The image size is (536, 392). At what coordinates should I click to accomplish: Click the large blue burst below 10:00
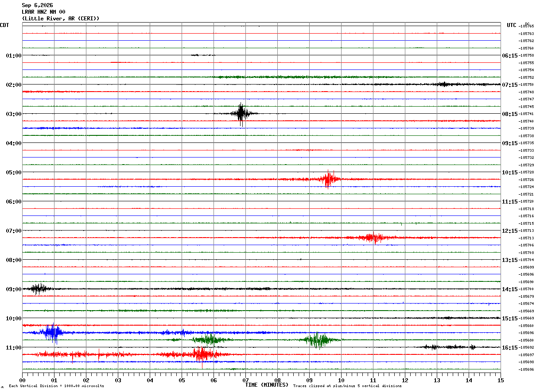pyautogui.click(x=52, y=333)
